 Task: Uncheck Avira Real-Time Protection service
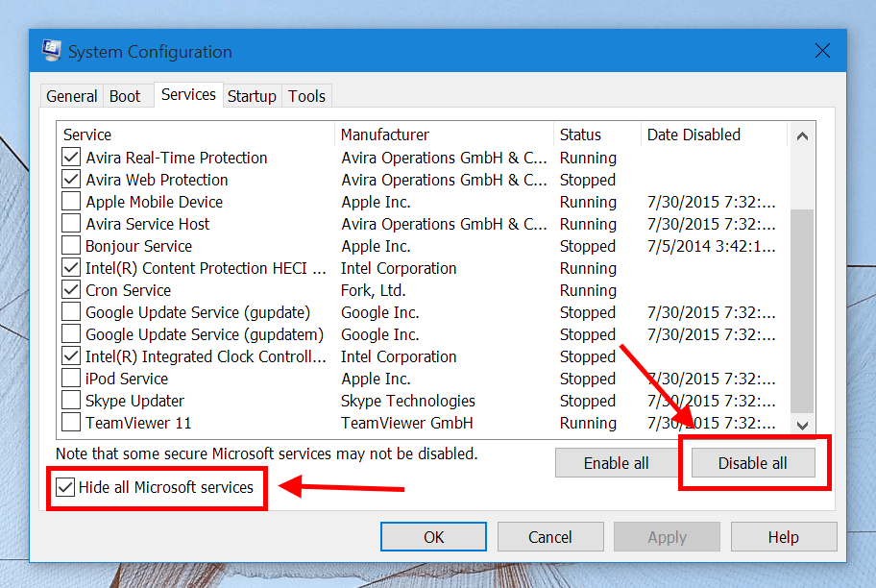coord(71,157)
